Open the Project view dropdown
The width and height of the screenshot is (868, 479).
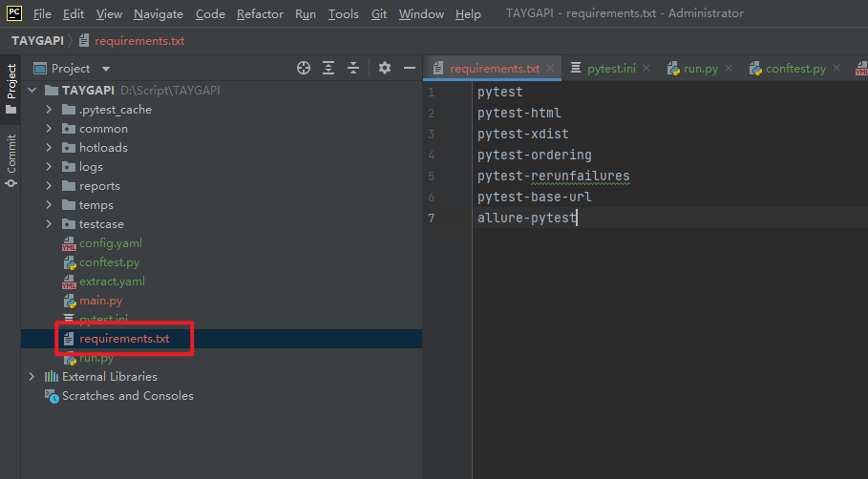coord(106,69)
